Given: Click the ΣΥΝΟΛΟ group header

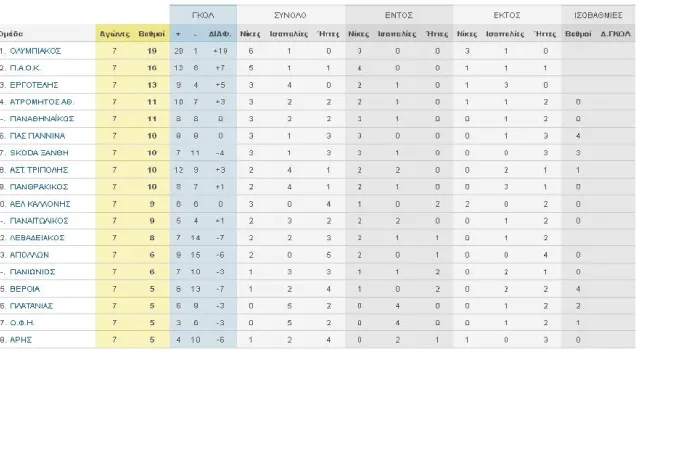Looking at the screenshot, I should coord(290,15).
